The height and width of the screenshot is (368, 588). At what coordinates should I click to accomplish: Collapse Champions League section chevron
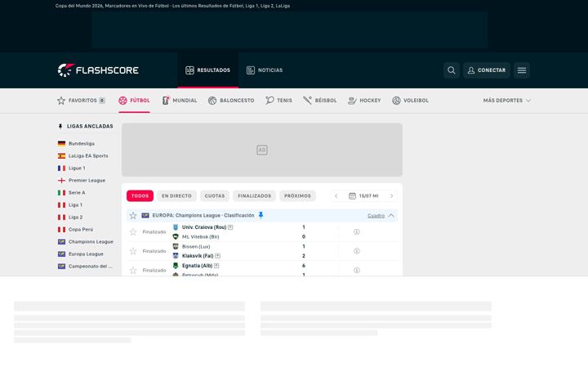391,216
